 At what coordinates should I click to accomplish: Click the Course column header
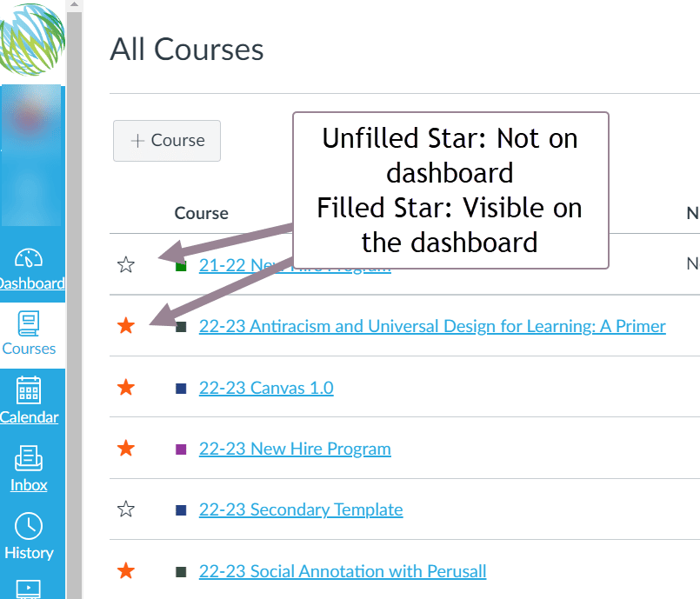[x=201, y=213]
